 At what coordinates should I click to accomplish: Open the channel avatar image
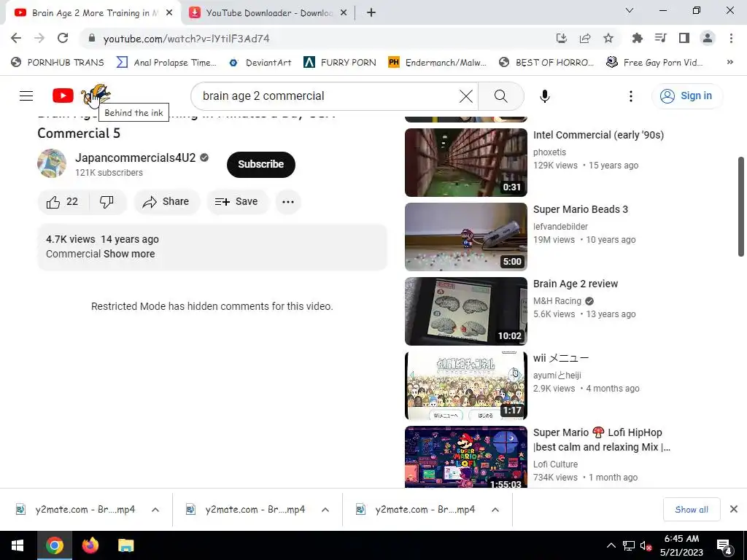tap(52, 163)
